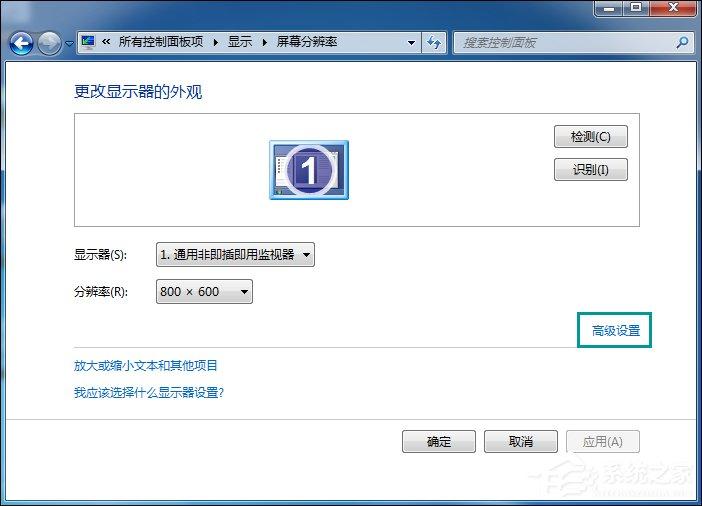Open the 放大或缩小文本和其他项目 link

[x=146, y=366]
